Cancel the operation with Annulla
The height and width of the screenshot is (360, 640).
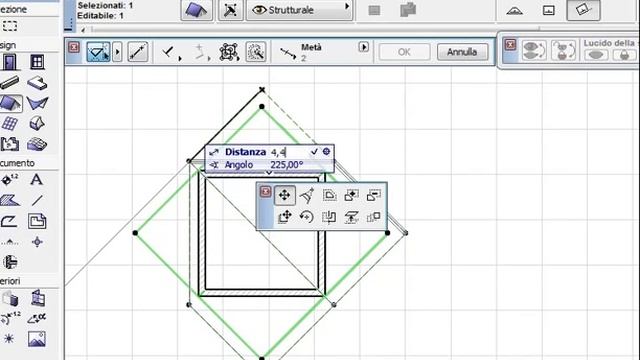click(462, 52)
